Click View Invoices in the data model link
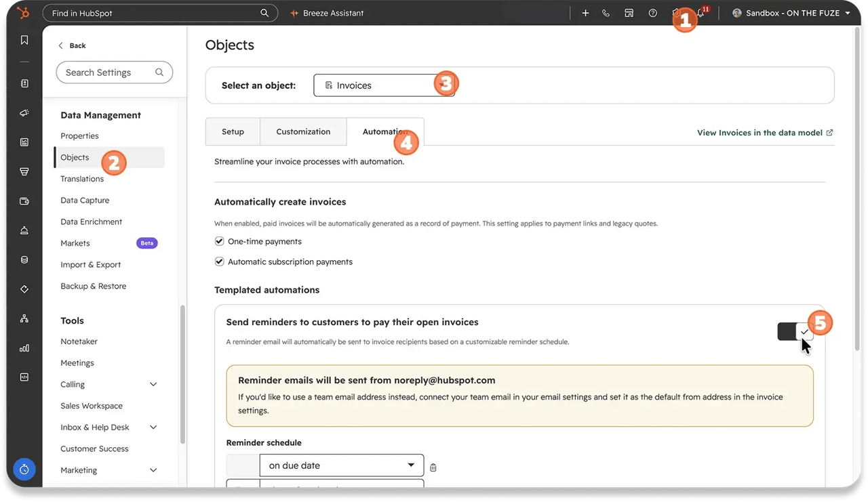Viewport: 868px width, 502px height. click(765, 133)
